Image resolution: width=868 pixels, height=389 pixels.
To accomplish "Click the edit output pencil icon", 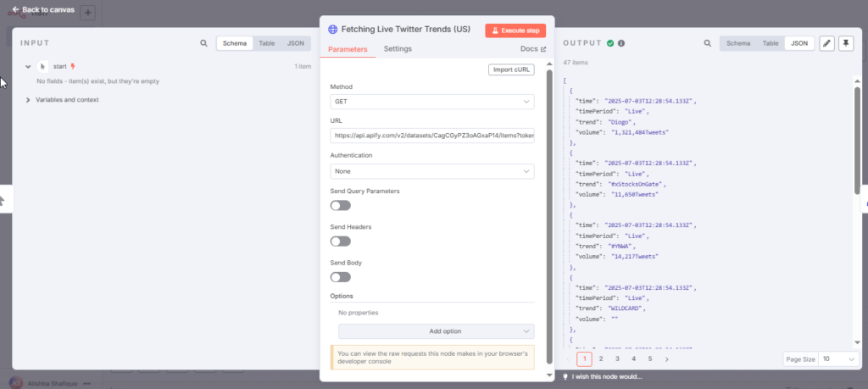I will tap(826, 43).
